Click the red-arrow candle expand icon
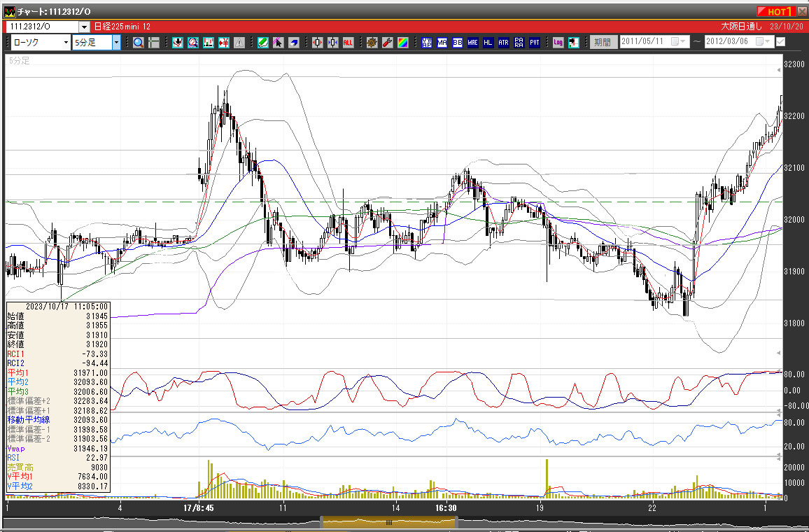The image size is (809, 532). coord(317,43)
